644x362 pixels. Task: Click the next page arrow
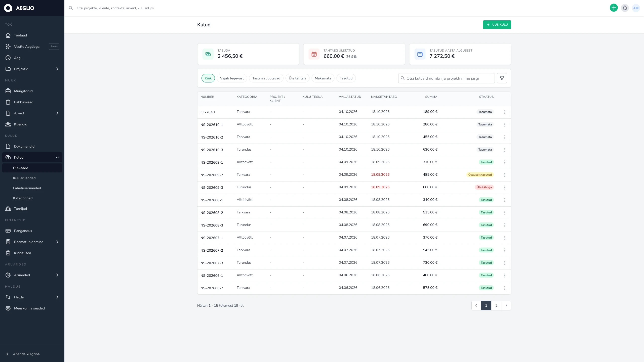click(506, 305)
